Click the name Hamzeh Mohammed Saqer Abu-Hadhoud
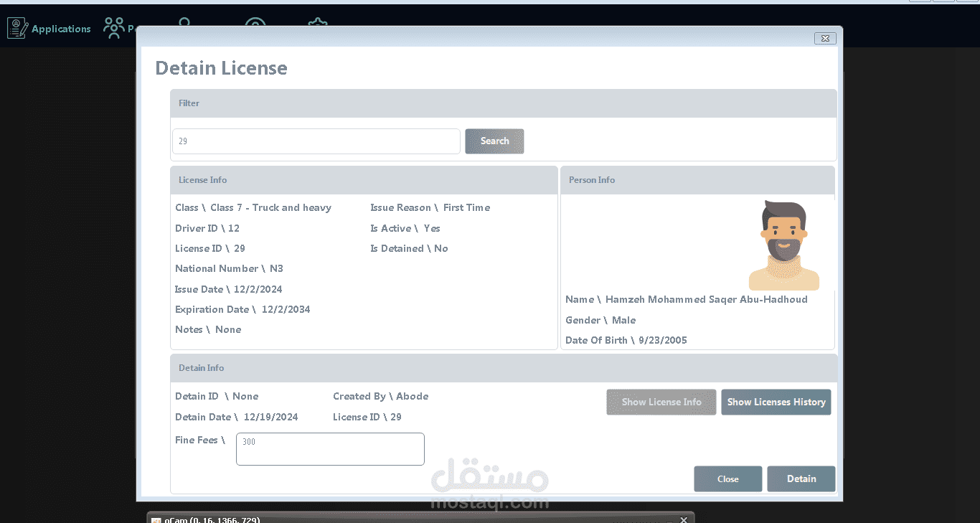Viewport: 980px width, 523px height. 707,300
